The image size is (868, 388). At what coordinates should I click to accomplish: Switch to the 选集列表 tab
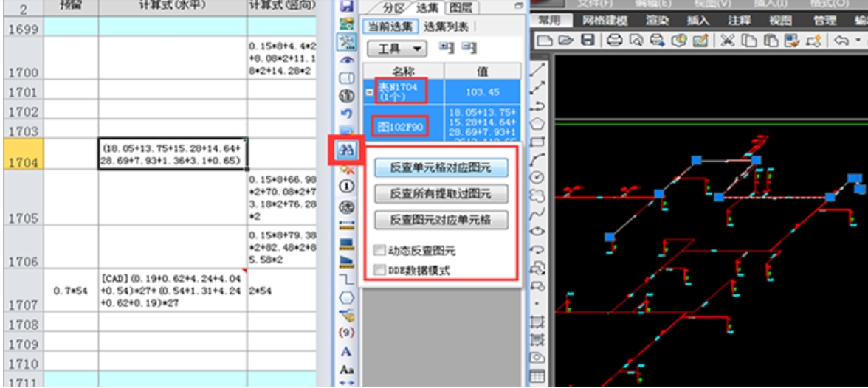(x=445, y=27)
